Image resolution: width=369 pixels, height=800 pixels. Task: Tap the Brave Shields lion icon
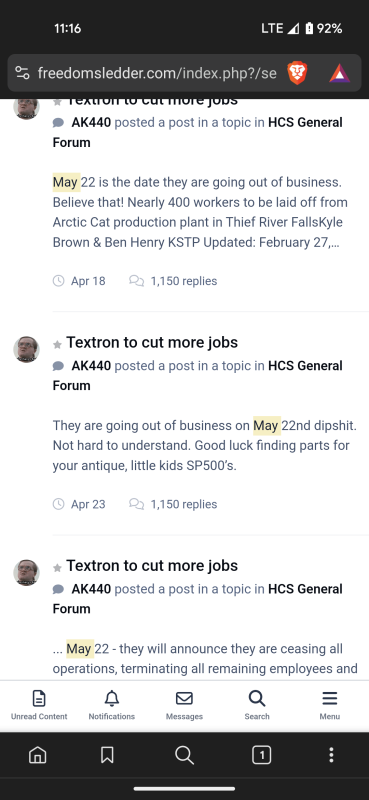[297, 72]
